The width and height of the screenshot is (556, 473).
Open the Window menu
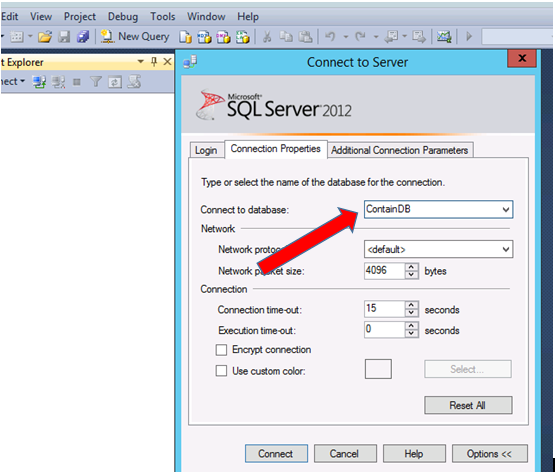[x=206, y=16]
